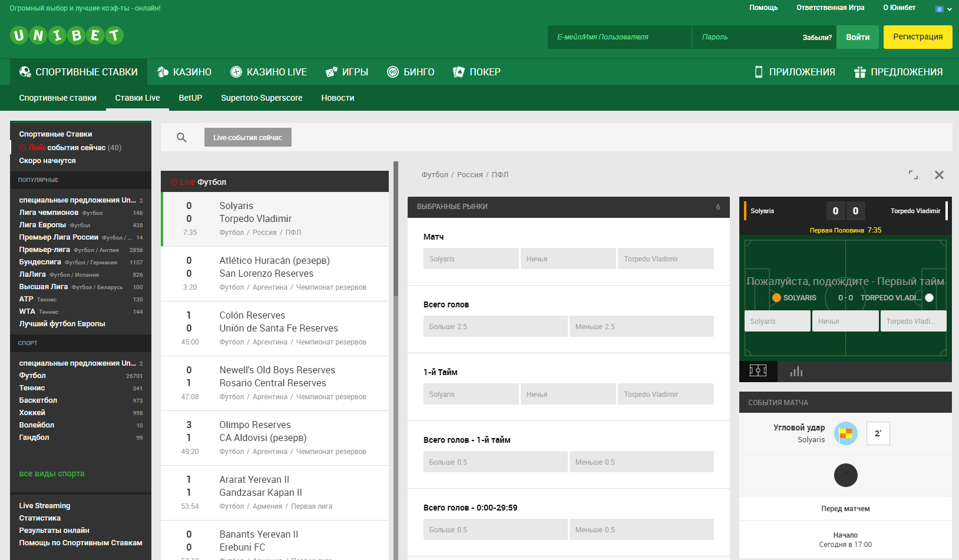Select the Atlético Huracán reserve match
Viewport: 959px width, 560px height.
(275, 274)
